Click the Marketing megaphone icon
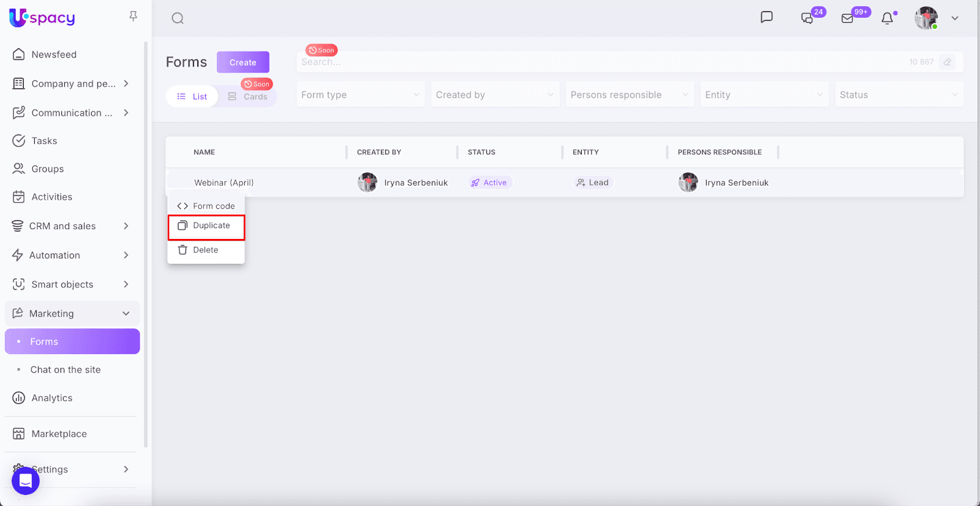980x506 pixels. [x=18, y=313]
